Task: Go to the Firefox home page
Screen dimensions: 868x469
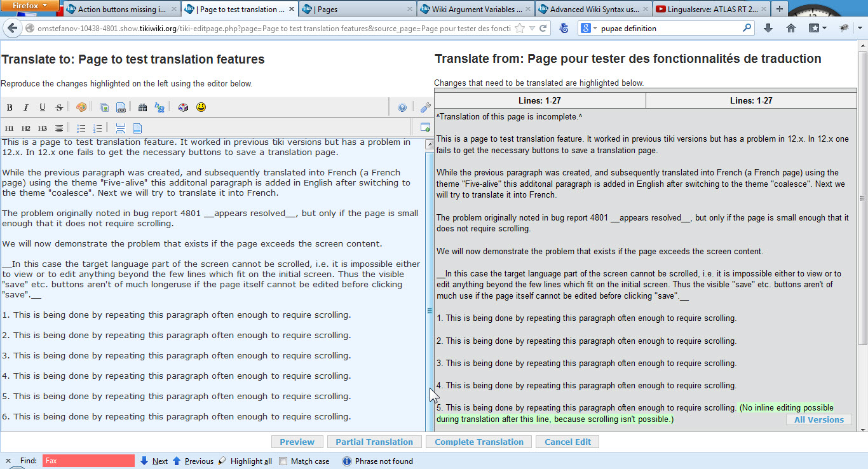Action: [791, 28]
